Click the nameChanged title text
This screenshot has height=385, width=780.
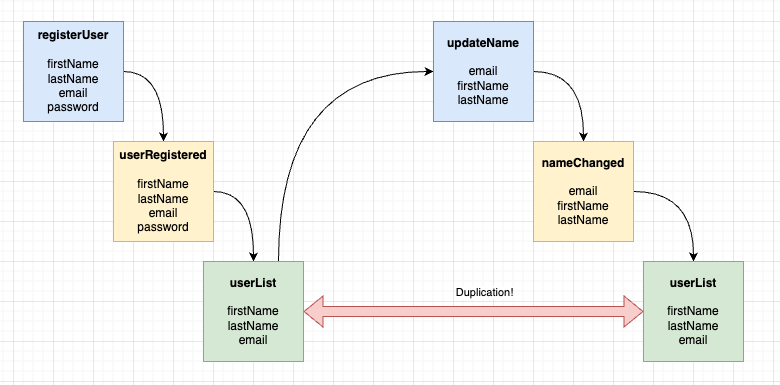pos(583,163)
